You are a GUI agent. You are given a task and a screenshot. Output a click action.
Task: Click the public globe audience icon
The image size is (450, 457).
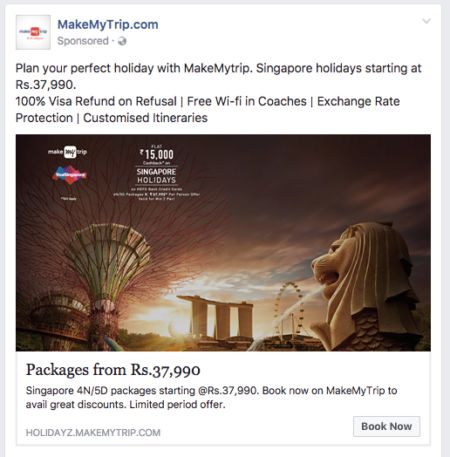tap(122, 41)
